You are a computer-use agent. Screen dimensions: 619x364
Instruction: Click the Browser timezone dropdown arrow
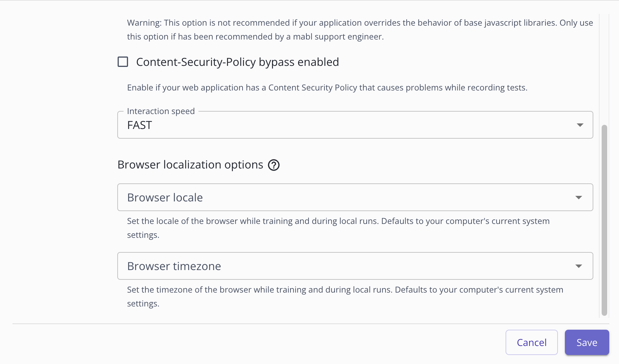578,266
